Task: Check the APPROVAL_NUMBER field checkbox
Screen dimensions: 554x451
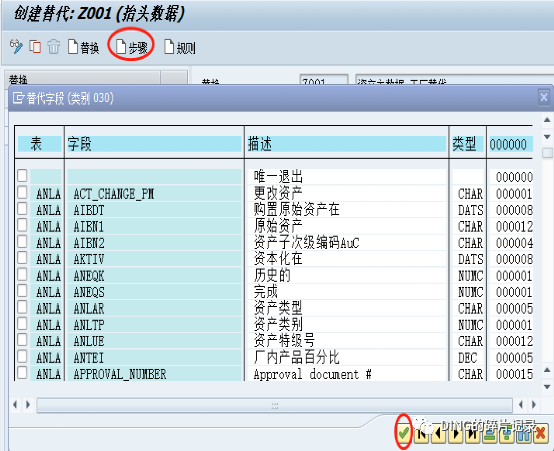Action: click(x=22, y=373)
